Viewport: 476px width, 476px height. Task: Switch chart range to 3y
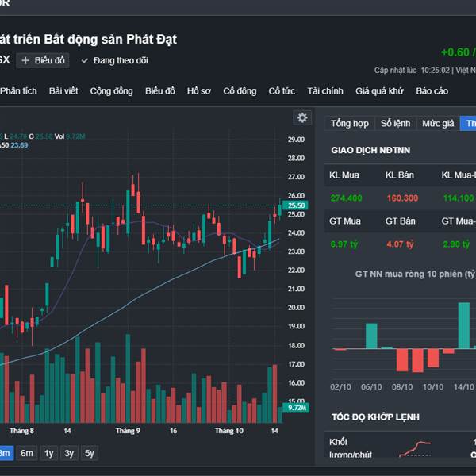point(69,453)
